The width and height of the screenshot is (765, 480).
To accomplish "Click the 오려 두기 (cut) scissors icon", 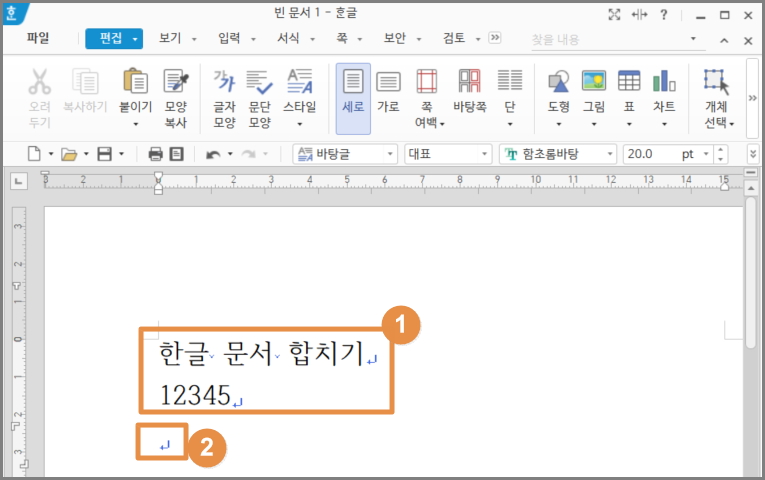I will (40, 81).
